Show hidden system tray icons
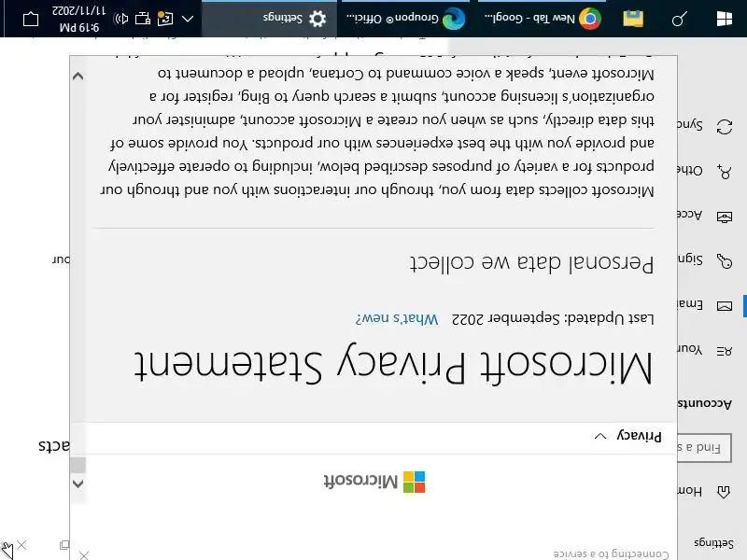 [188, 19]
